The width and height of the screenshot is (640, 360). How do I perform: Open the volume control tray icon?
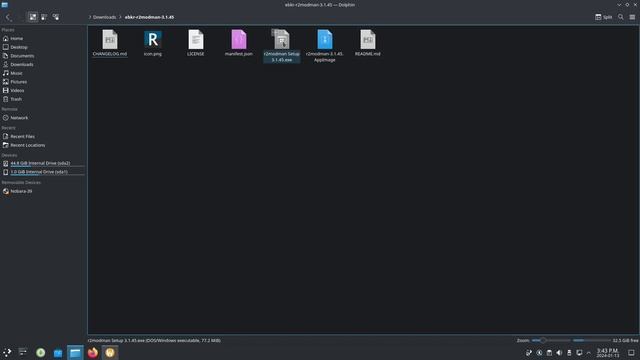(559, 353)
